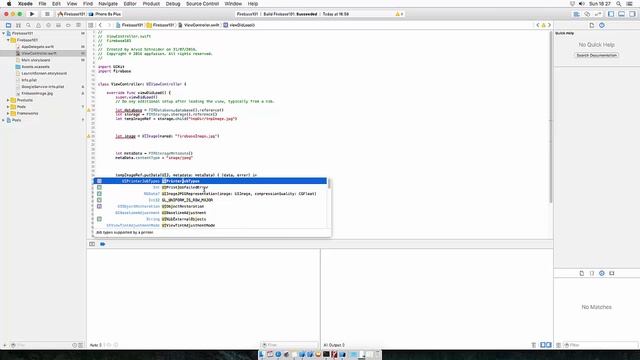Expand the Products folder
Screen dimensions: 640x360
coord(8,100)
